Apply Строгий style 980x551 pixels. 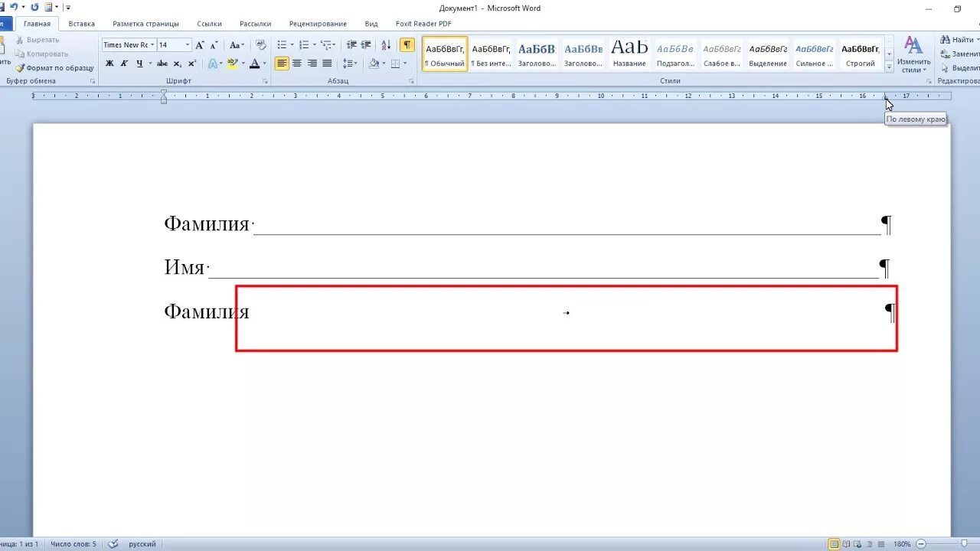861,54
